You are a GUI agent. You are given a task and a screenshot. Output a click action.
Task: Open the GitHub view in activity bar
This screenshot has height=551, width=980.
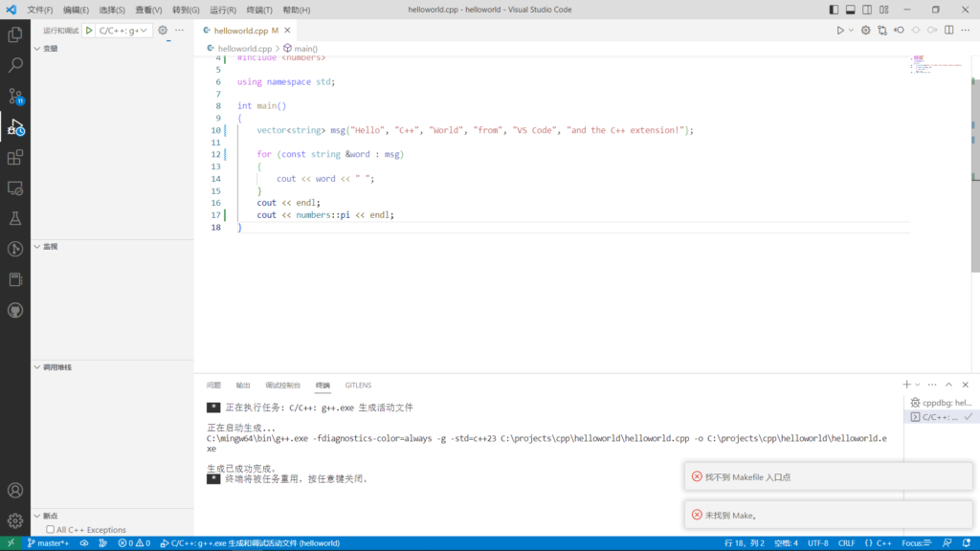pos(15,310)
